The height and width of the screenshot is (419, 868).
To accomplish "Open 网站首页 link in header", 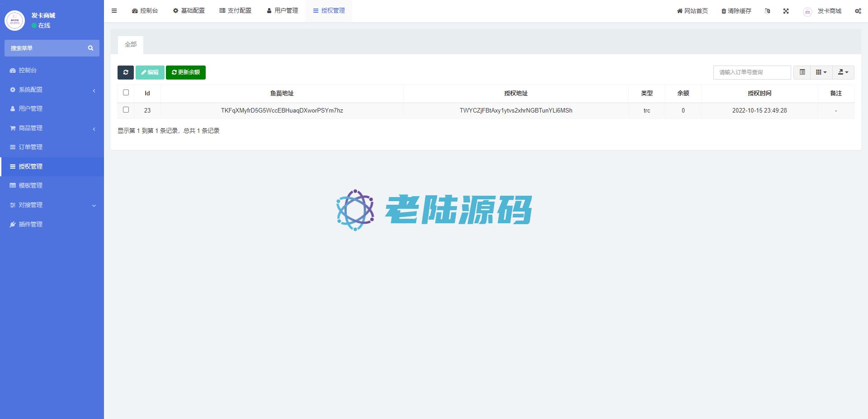I will point(692,11).
